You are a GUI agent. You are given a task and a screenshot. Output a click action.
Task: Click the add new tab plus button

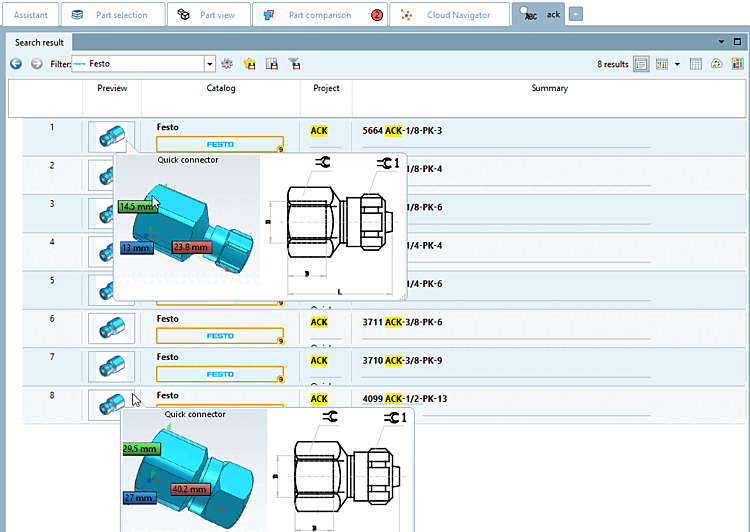click(x=576, y=15)
